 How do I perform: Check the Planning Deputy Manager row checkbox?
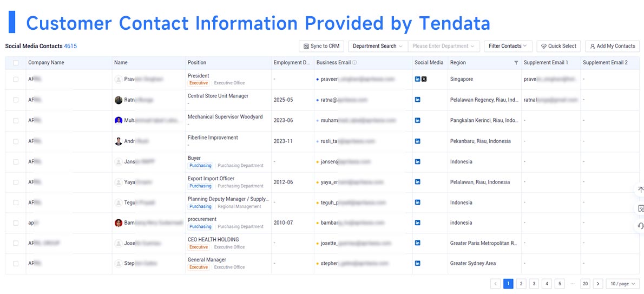16,202
